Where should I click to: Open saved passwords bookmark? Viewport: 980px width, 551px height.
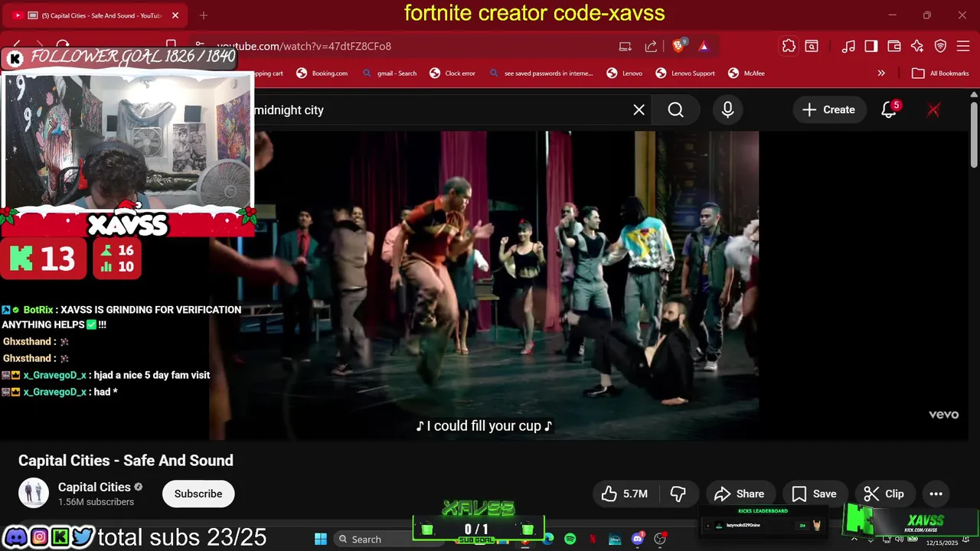[541, 73]
